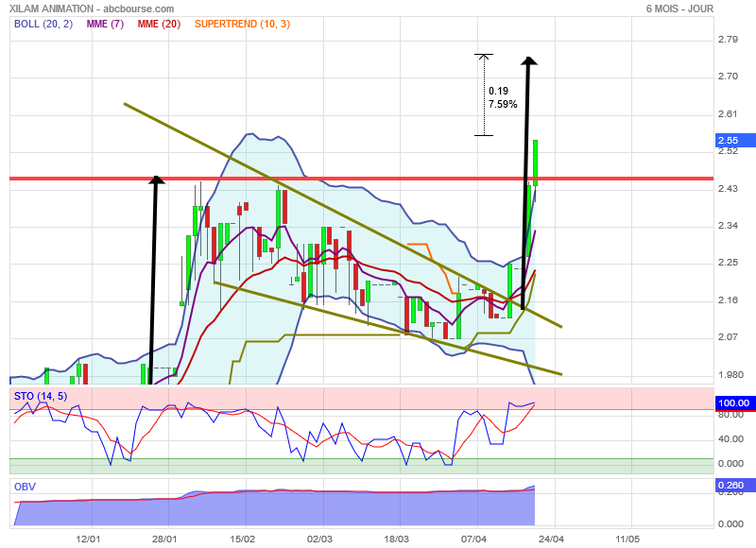Click the 11/05 date axis label
Viewport: 756px width, 548px height.
point(627,539)
